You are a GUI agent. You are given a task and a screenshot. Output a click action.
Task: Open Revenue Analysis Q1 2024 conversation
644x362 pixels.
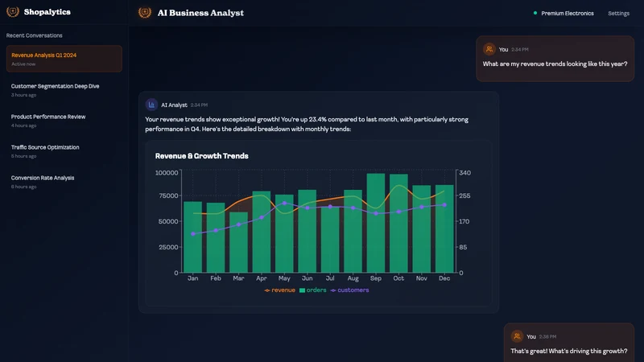coord(64,59)
